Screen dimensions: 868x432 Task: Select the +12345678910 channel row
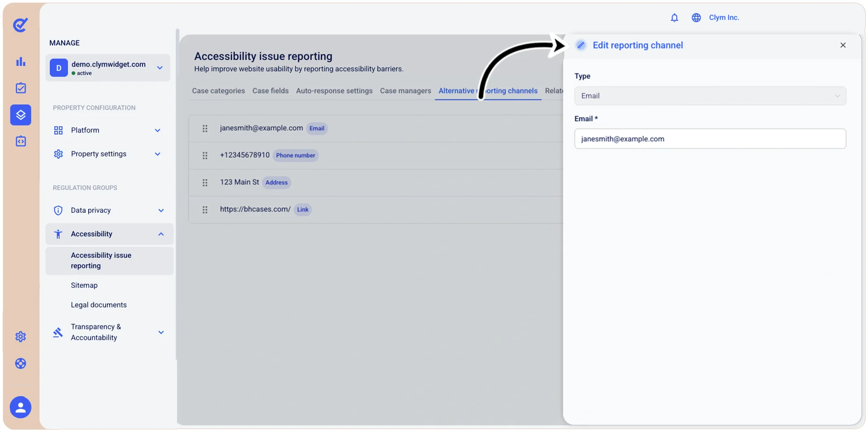pos(376,156)
